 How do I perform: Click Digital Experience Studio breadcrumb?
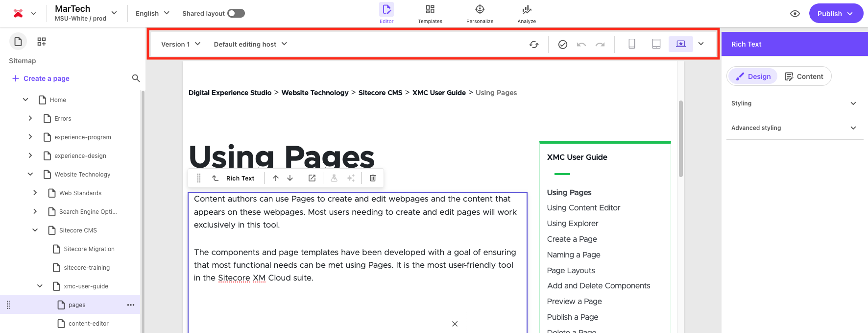[230, 93]
